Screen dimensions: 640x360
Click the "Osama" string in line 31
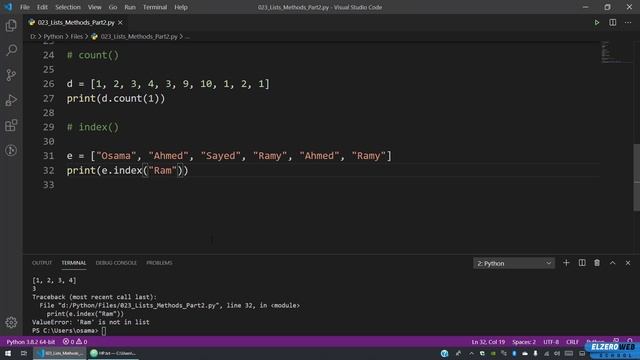pyautogui.click(x=116, y=156)
